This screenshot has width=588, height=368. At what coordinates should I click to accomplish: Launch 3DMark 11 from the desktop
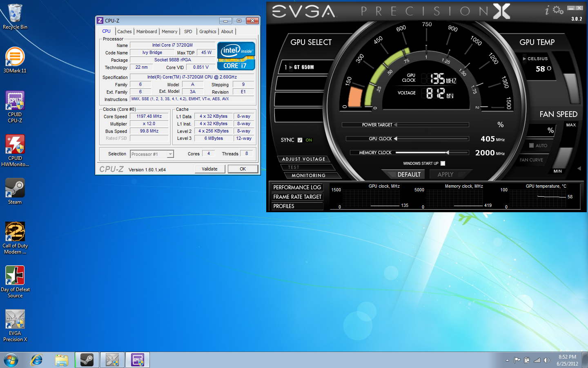(x=15, y=60)
